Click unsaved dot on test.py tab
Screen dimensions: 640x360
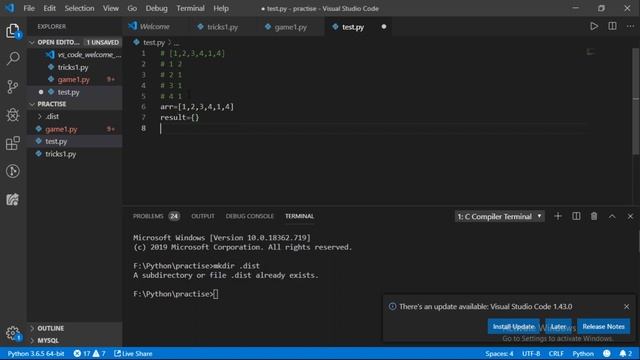384,27
